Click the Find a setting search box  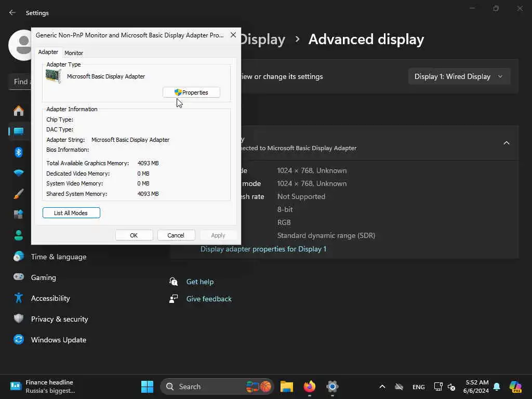[x=20, y=82]
